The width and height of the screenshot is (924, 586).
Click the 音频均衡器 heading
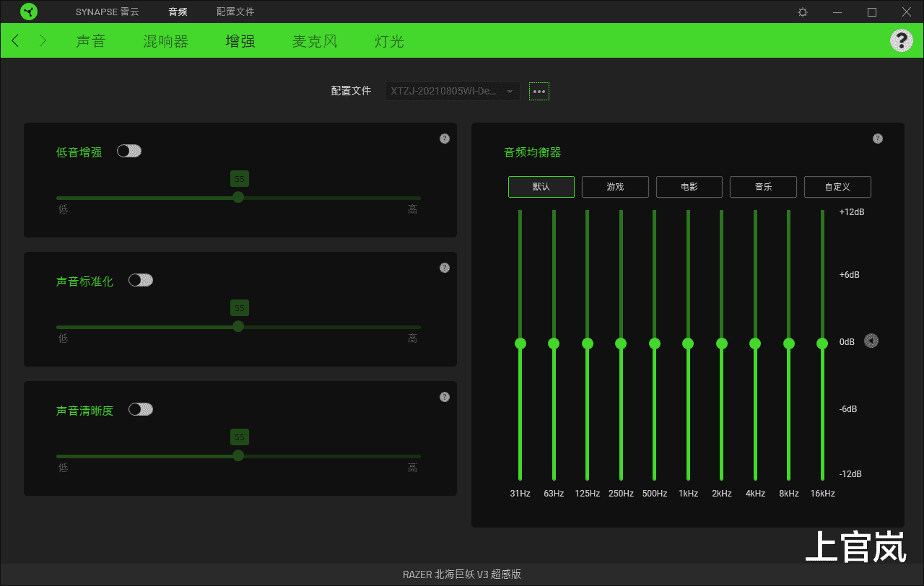(x=532, y=152)
